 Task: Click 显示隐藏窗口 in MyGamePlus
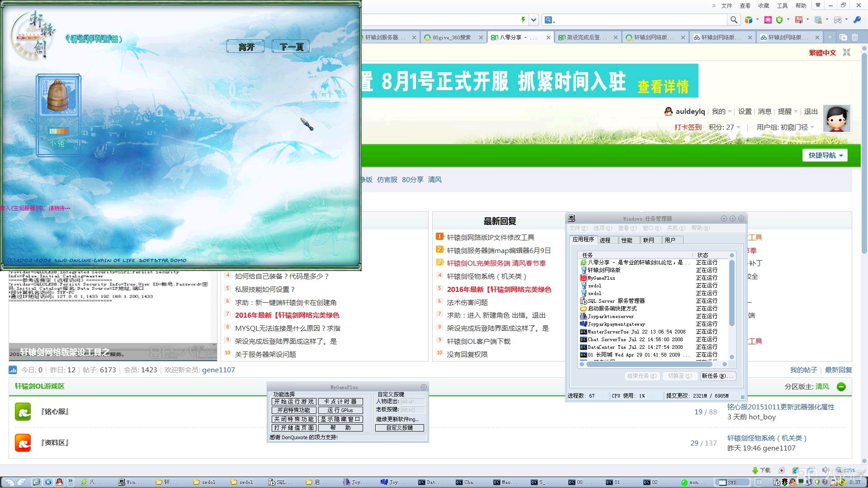[340, 419]
